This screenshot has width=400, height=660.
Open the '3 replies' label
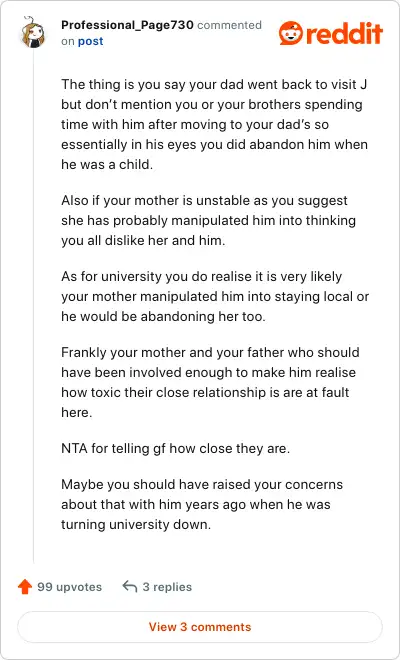click(167, 587)
